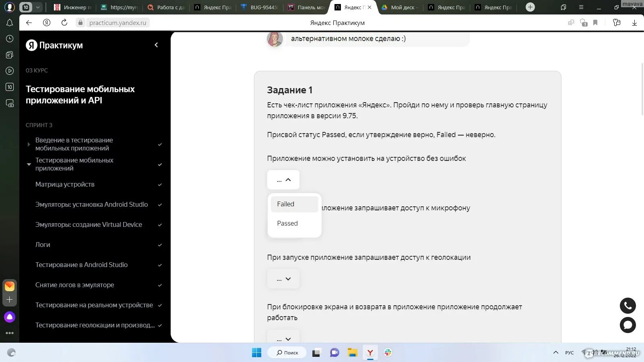Open the collections icon in sidebar
This screenshot has width=644, height=362.
click(x=10, y=55)
